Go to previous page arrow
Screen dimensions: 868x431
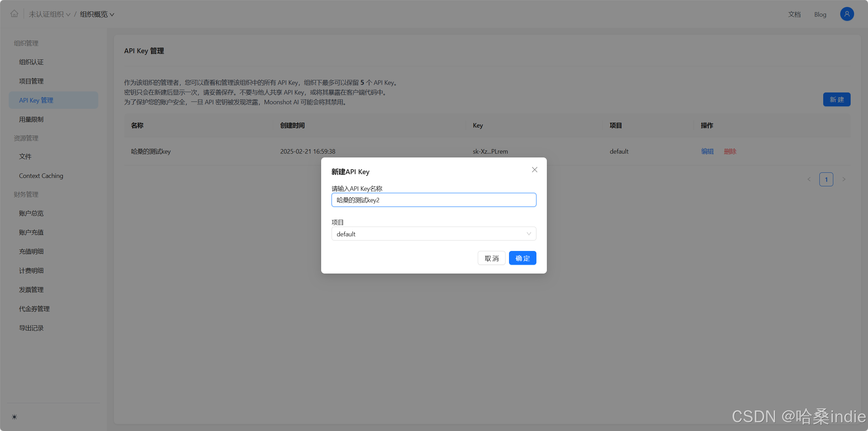pyautogui.click(x=809, y=179)
